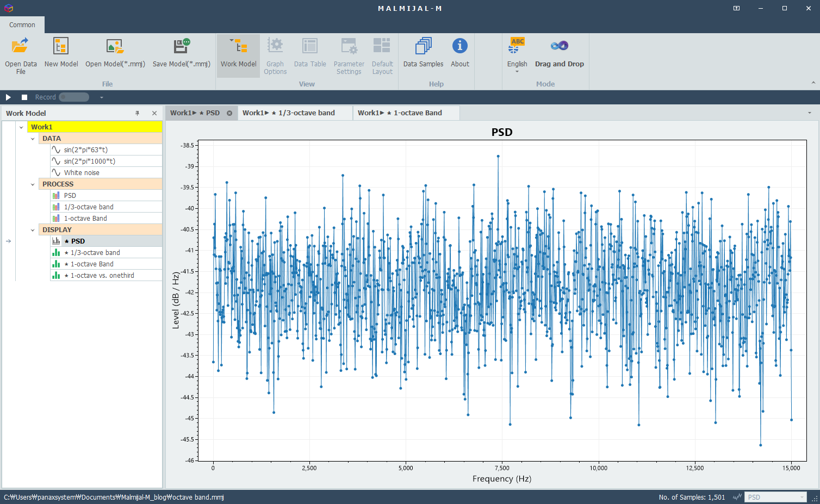Stop playback with the Stop button
This screenshot has width=820, height=504.
point(24,97)
